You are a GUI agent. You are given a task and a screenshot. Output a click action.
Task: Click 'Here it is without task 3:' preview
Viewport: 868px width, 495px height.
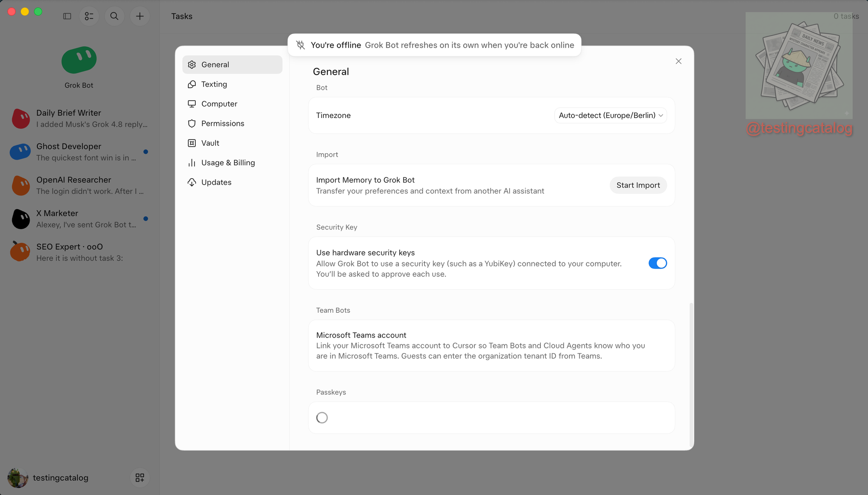pyautogui.click(x=80, y=259)
